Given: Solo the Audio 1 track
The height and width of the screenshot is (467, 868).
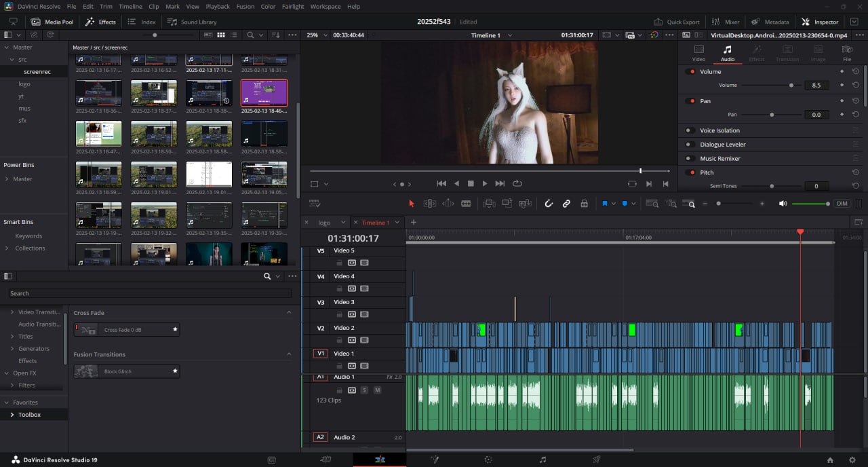Looking at the screenshot, I should point(364,390).
